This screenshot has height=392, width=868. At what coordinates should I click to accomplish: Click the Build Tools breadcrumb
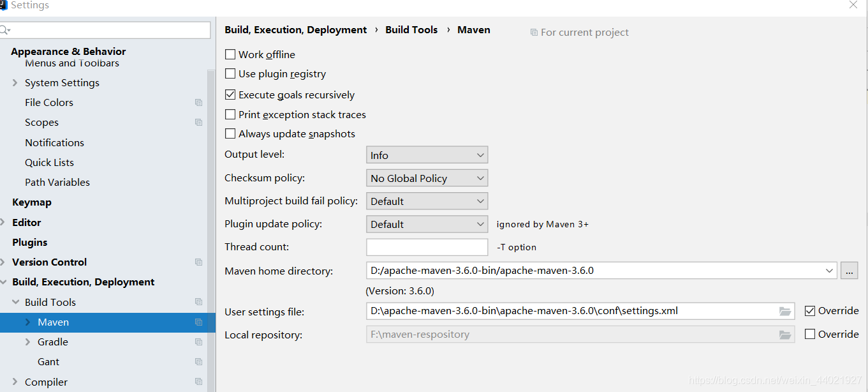(x=411, y=29)
